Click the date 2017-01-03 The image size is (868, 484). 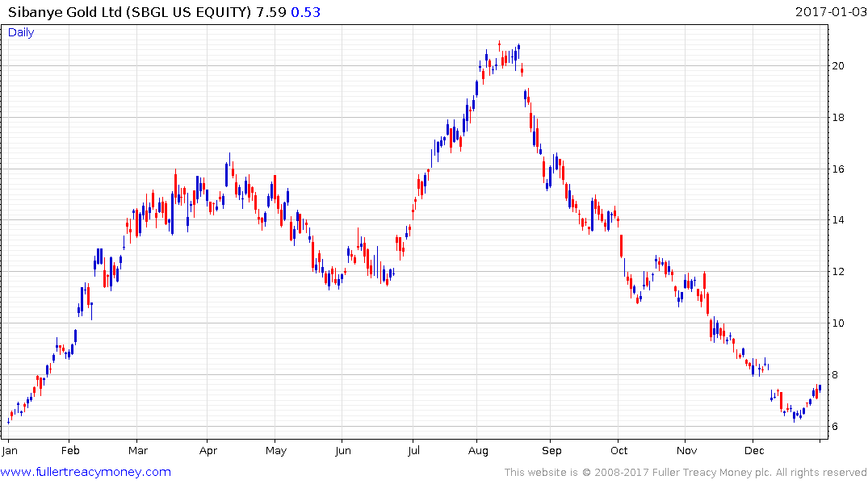tap(830, 11)
